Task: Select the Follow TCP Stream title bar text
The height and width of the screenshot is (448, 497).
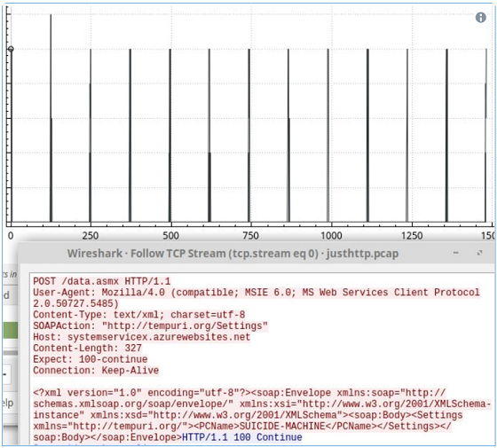Action: tap(233, 254)
